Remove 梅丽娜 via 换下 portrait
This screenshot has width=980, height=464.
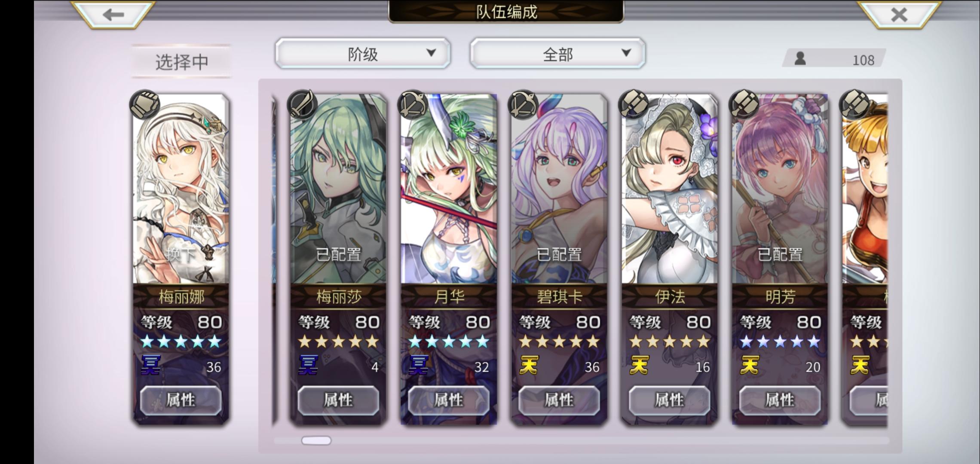[x=181, y=189]
